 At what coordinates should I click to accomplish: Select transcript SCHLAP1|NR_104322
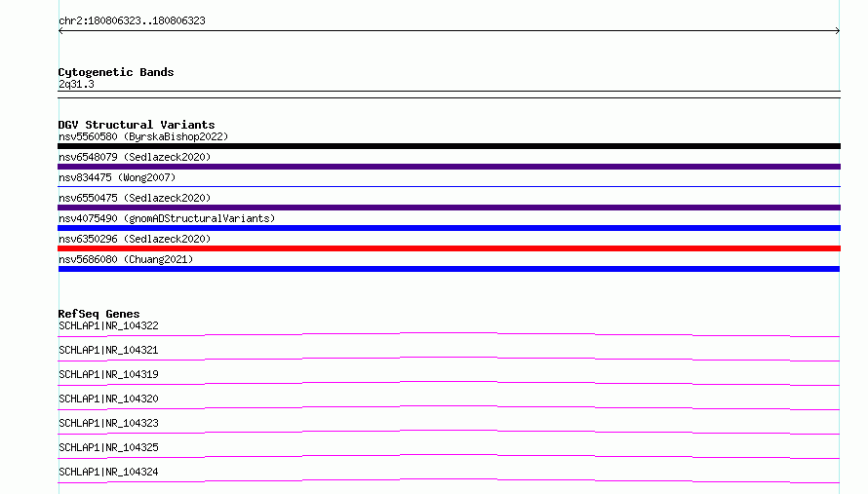click(x=108, y=325)
